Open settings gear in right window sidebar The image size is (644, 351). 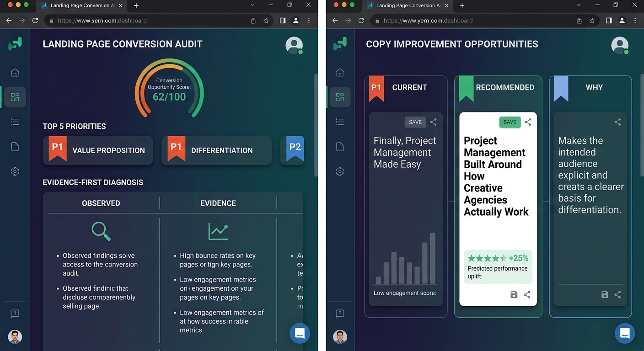click(340, 171)
